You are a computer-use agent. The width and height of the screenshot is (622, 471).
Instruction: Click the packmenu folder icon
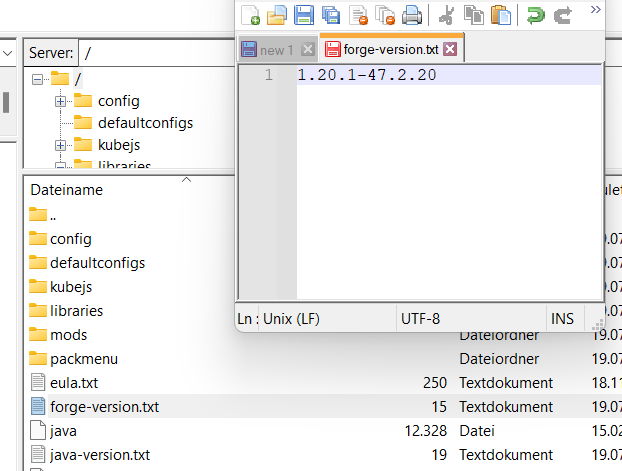[x=38, y=358]
